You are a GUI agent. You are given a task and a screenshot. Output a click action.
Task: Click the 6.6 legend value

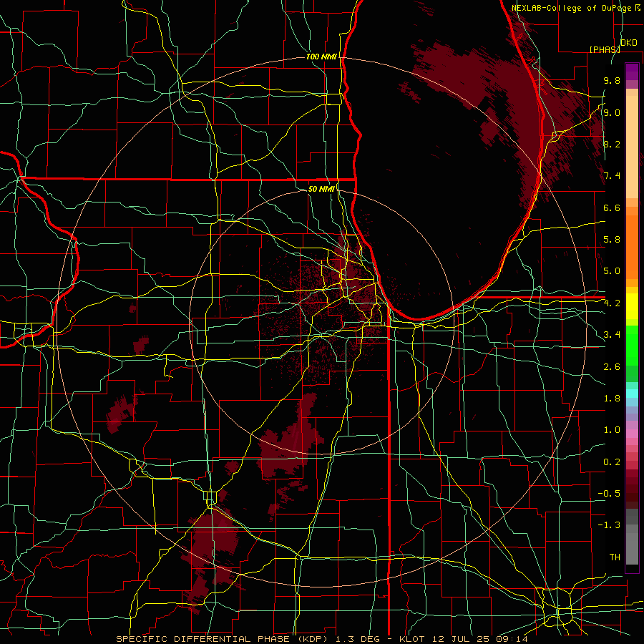pyautogui.click(x=612, y=208)
